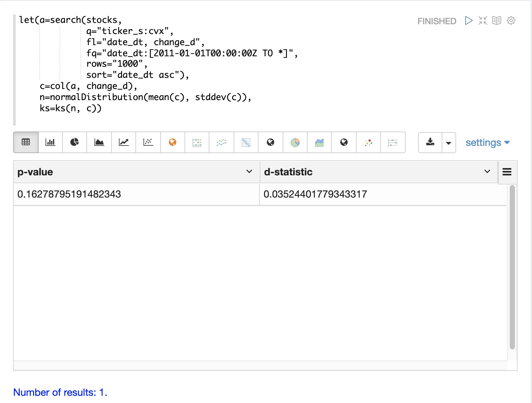Open the download format dropdown caret
Viewport: 532px width, 403px height.
tap(449, 143)
